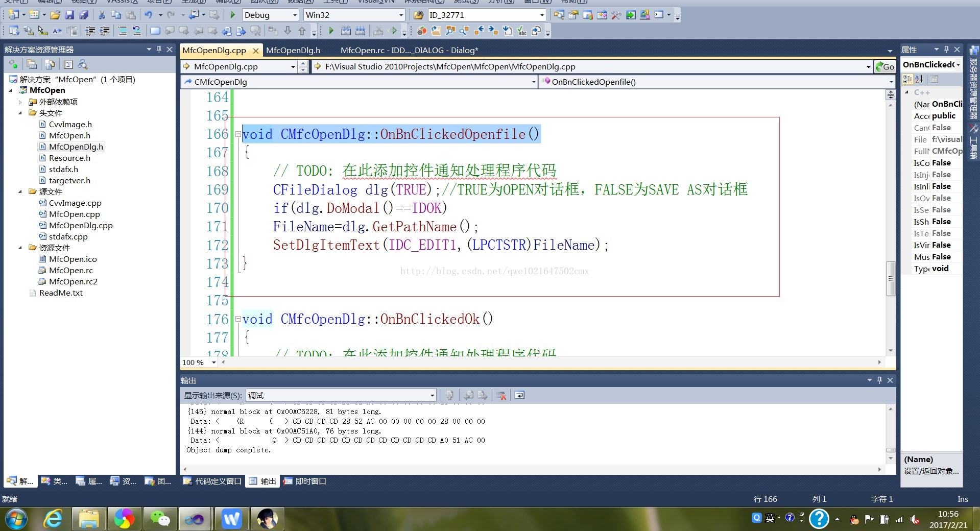
Task: Select the 即时窗口 bottom tab
Action: pos(305,481)
